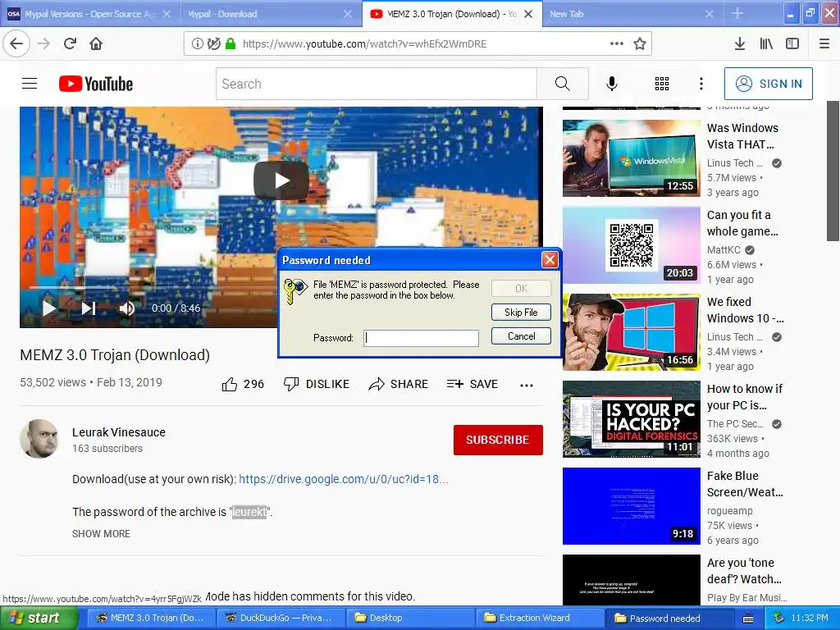Image resolution: width=840 pixels, height=630 pixels.
Task: Open the Library icon in browser toolbar
Action: [x=766, y=43]
